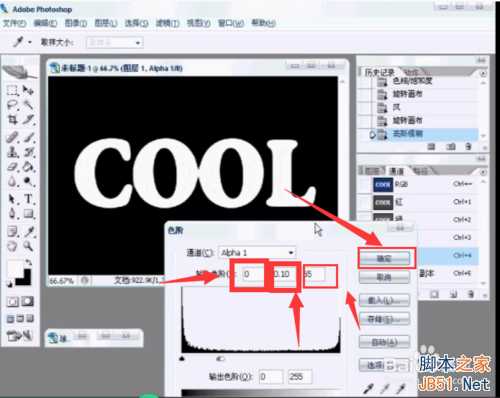500x398 pixels.
Task: Click the History panel trash icon
Action: [x=468, y=147]
